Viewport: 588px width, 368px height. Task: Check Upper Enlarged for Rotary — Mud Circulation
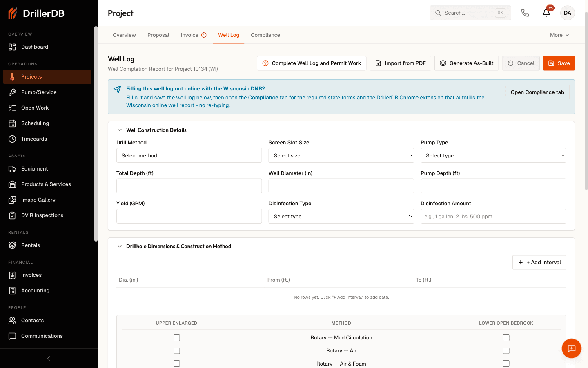pos(177,338)
